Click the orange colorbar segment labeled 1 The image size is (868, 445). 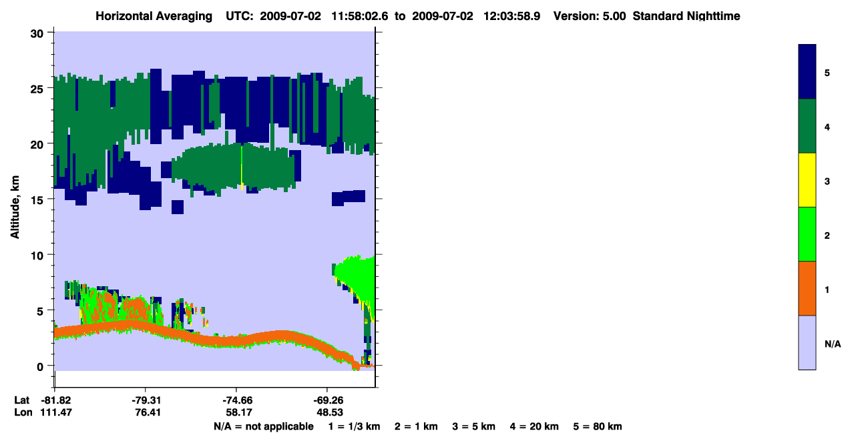click(x=807, y=288)
